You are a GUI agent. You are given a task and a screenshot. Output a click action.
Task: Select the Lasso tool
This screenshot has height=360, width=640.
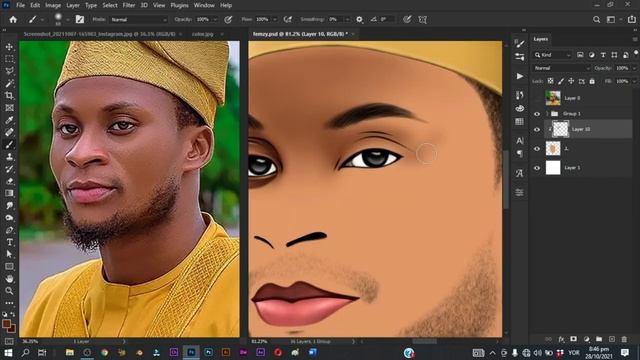[x=9, y=71]
